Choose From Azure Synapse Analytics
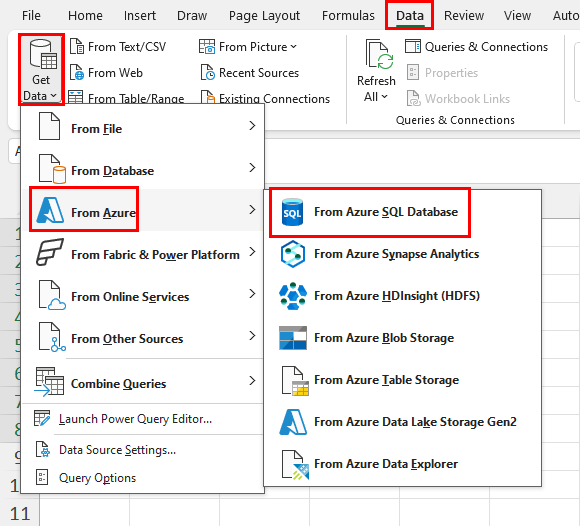The height and width of the screenshot is (526, 580). pos(402,254)
